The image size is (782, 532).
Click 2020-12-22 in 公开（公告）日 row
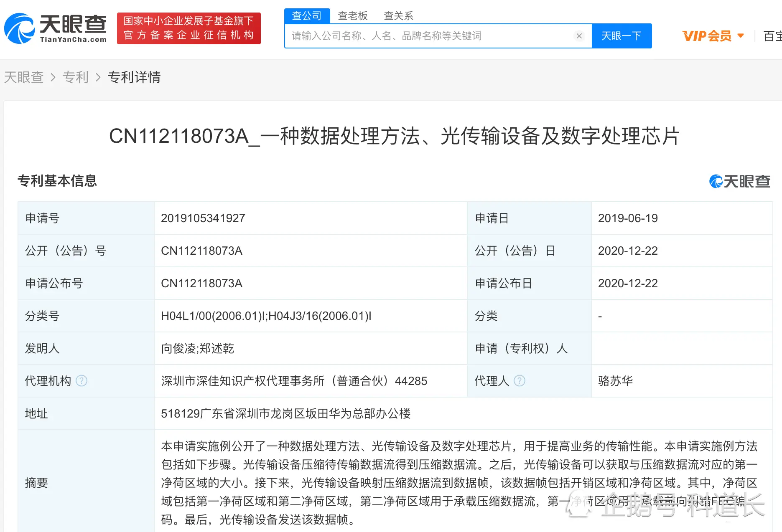(628, 251)
